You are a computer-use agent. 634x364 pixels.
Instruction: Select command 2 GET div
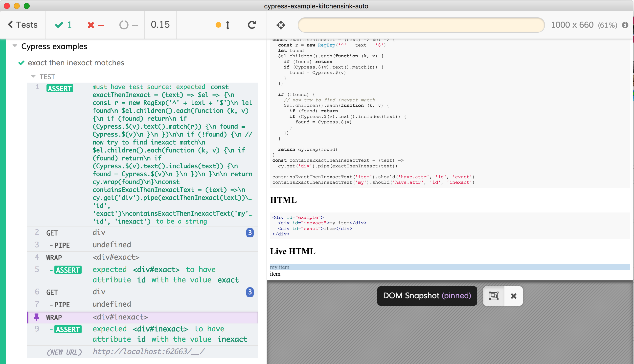142,233
